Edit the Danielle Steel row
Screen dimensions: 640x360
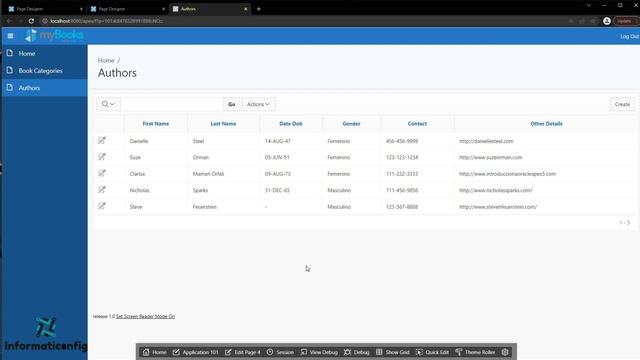click(102, 140)
